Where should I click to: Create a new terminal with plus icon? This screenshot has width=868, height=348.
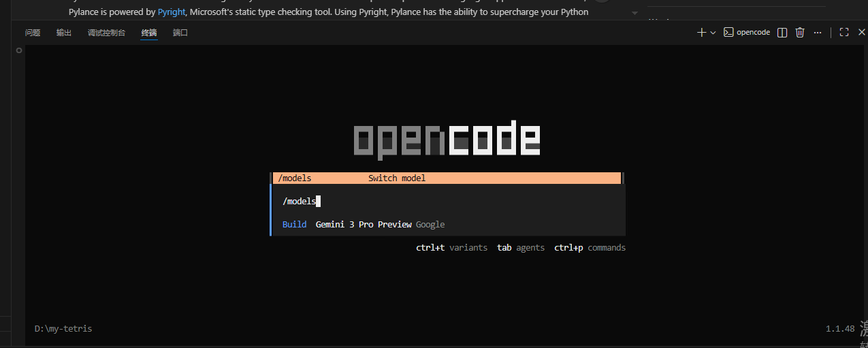pos(701,32)
